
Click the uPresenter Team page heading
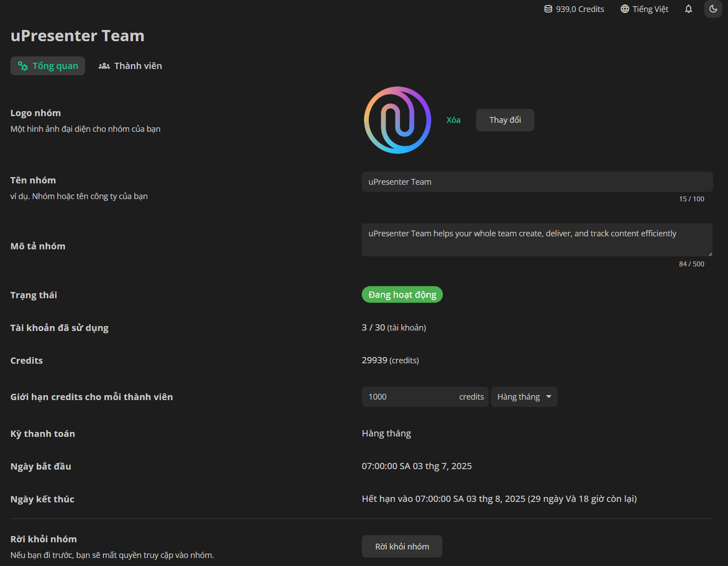pyautogui.click(x=77, y=36)
